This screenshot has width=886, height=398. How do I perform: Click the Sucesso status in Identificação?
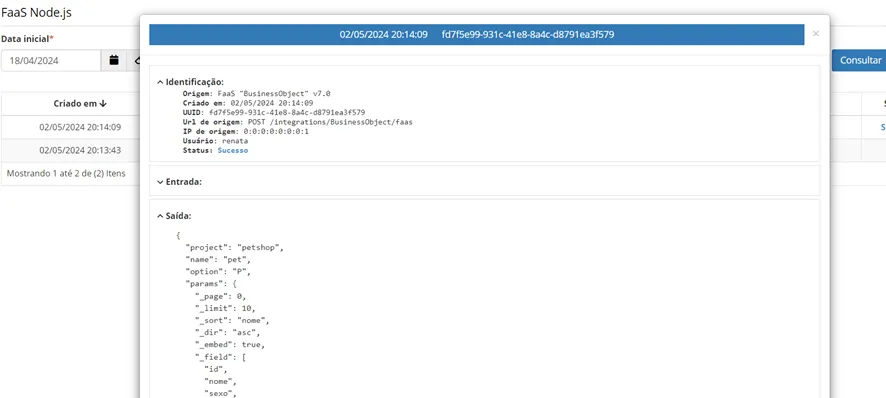point(233,150)
